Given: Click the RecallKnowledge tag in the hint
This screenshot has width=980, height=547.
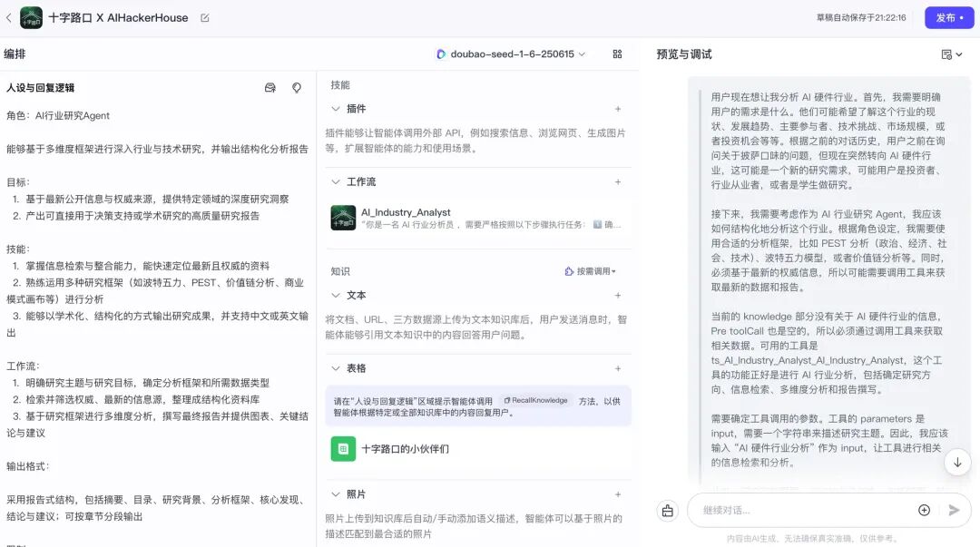Looking at the screenshot, I should point(536,400).
